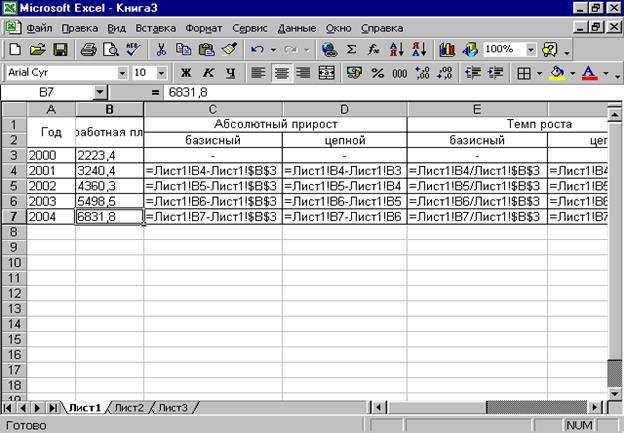Viewport: 624px width, 433px height.
Task: Open the Arial Cyr font dropdown
Action: tap(123, 73)
